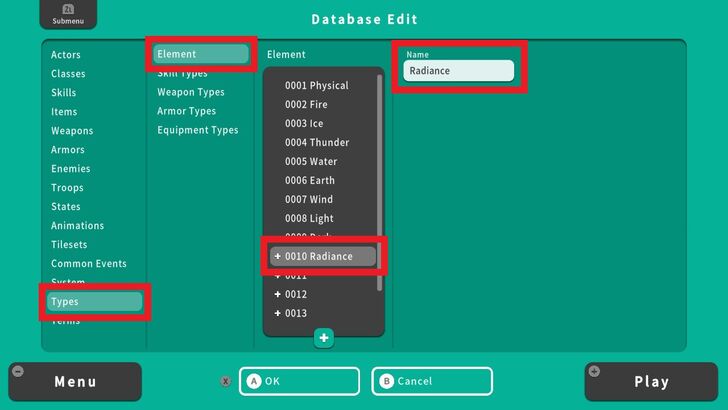
Task: Click the X icon next to OK
Action: coord(226,381)
